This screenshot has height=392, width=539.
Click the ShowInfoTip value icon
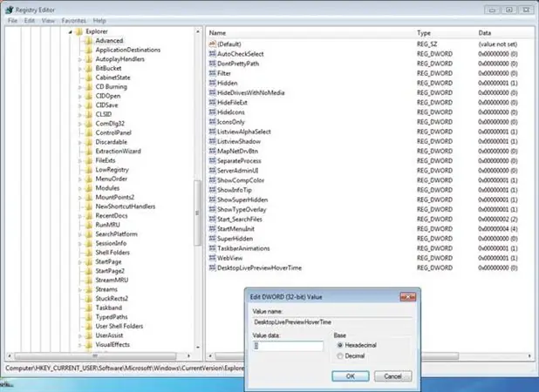point(213,190)
